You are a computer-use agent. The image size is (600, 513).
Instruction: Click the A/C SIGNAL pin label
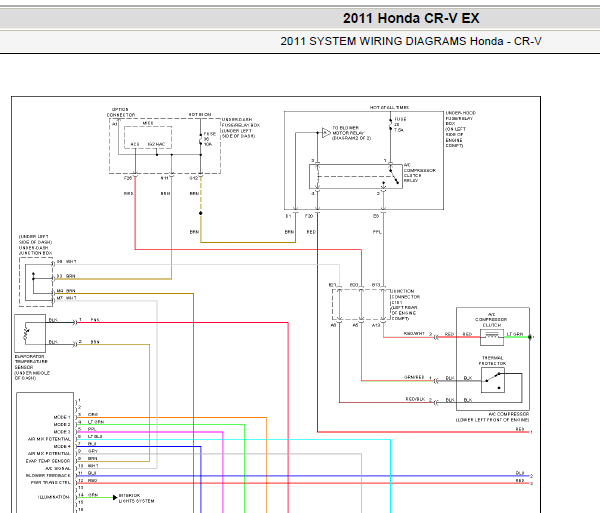pos(58,468)
